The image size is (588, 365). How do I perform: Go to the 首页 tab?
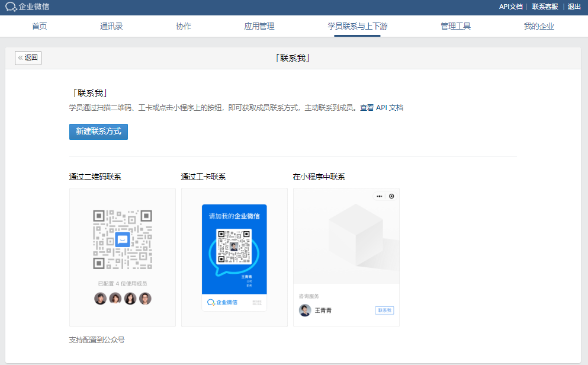point(39,26)
